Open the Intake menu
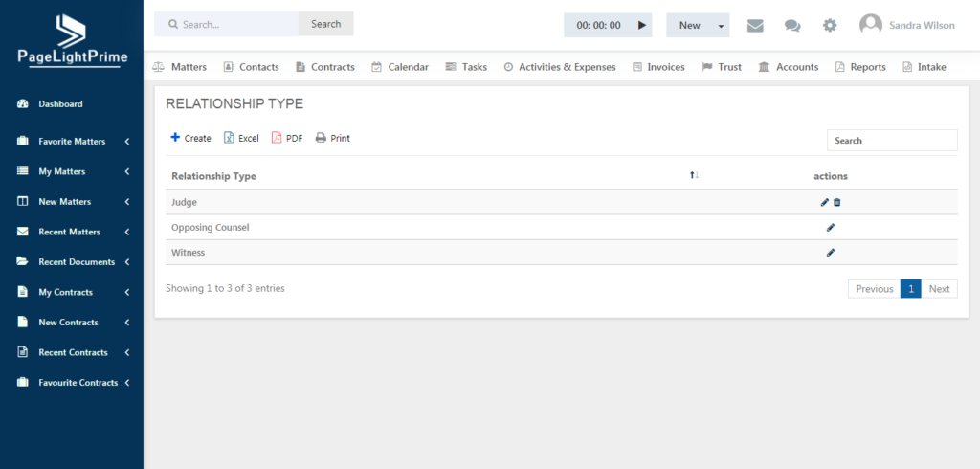Viewport: 980px width, 469px height. click(924, 67)
